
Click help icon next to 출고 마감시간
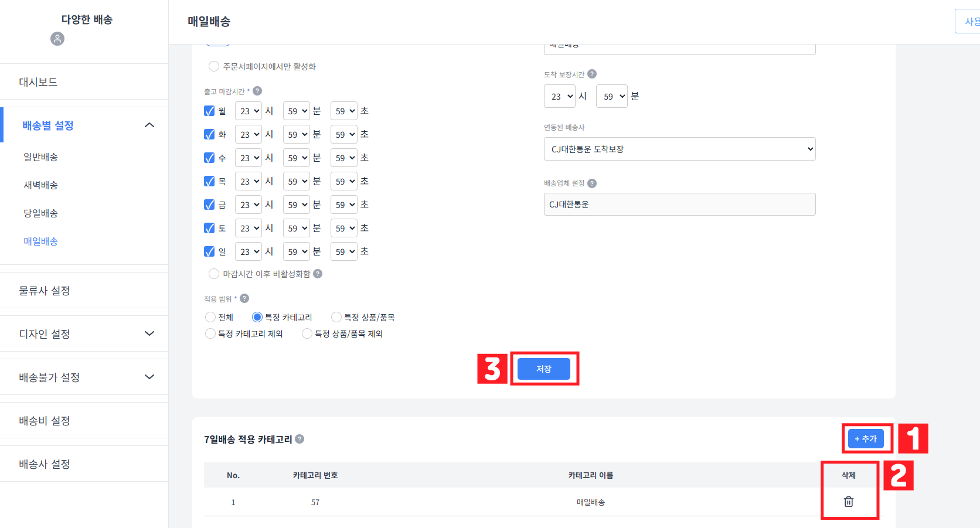coord(257,91)
